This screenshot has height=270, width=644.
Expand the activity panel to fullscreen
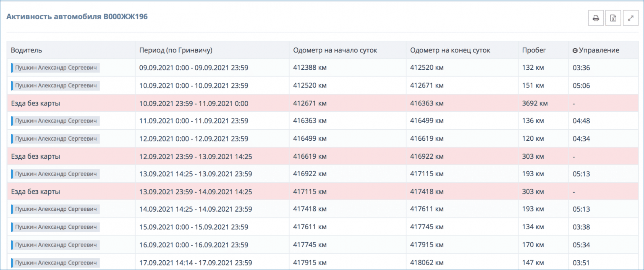click(630, 18)
